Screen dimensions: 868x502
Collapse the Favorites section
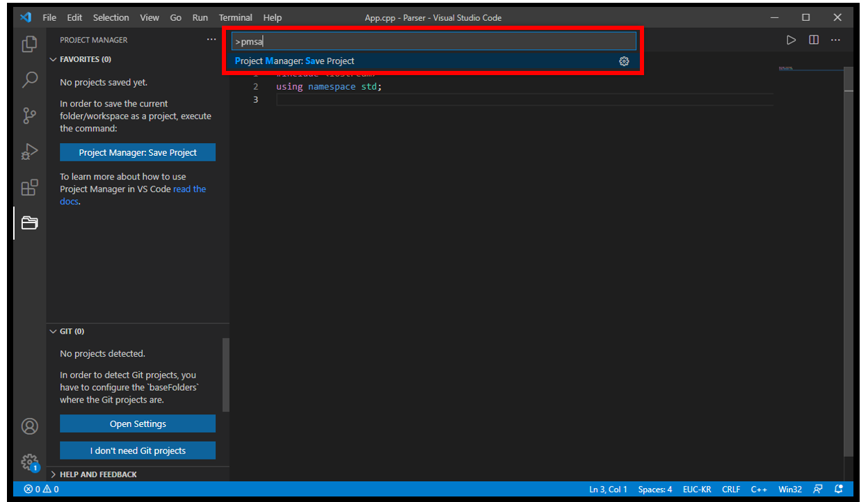(54, 60)
